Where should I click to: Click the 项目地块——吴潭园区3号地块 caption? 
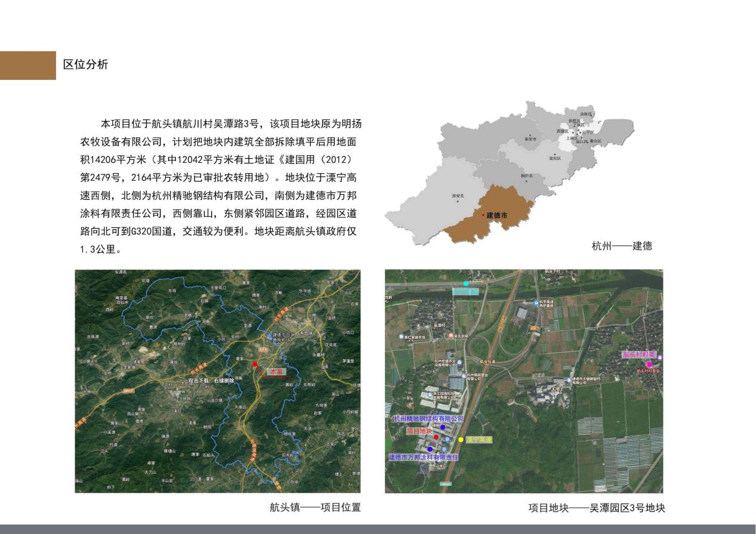pos(596,508)
